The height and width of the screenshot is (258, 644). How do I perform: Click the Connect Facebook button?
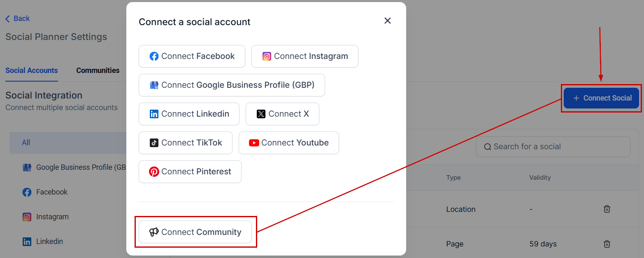[192, 56]
